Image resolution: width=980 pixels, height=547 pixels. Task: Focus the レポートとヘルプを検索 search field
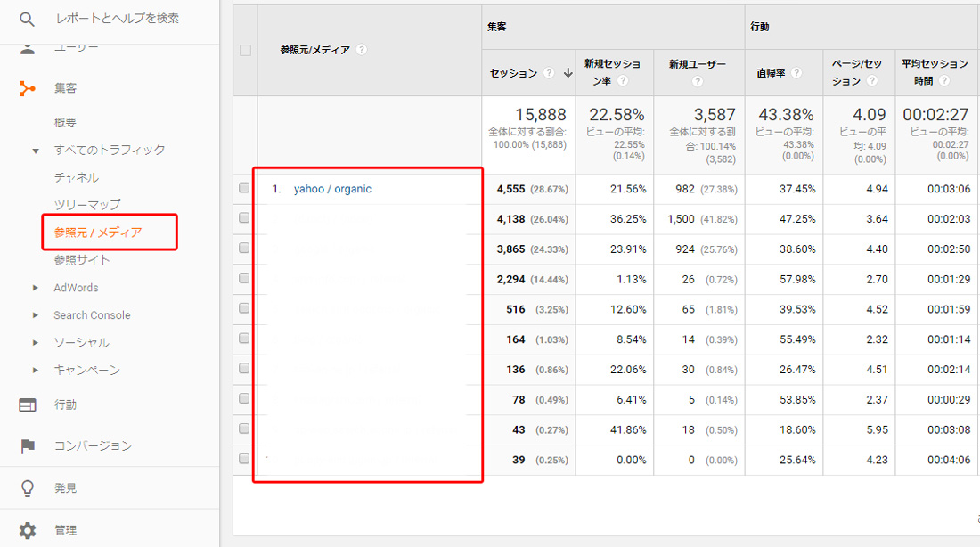(123, 19)
